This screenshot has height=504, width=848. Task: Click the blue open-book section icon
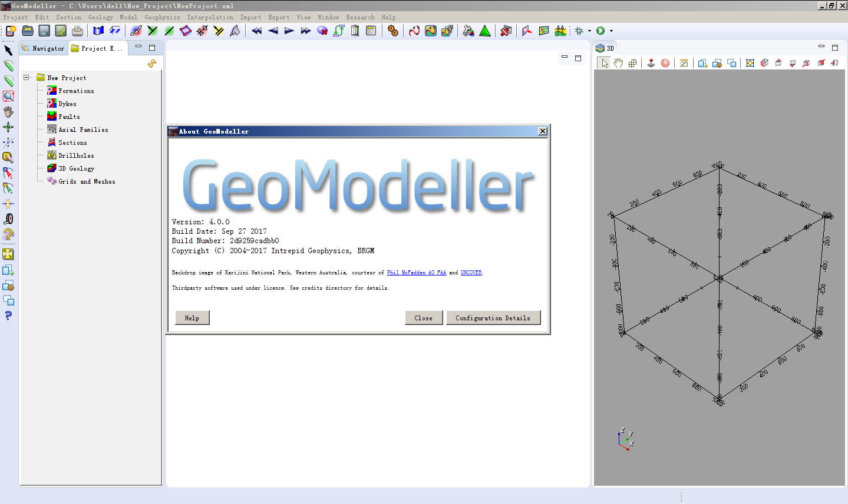(x=98, y=31)
